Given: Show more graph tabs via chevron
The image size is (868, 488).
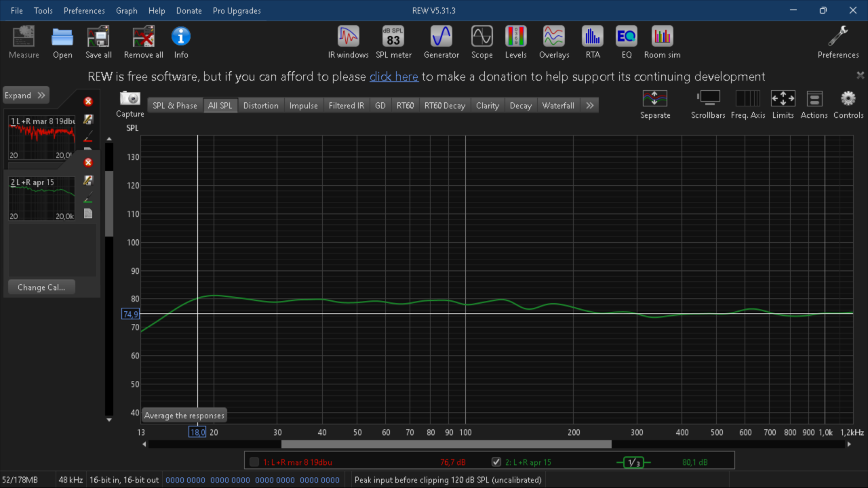Looking at the screenshot, I should coord(590,105).
